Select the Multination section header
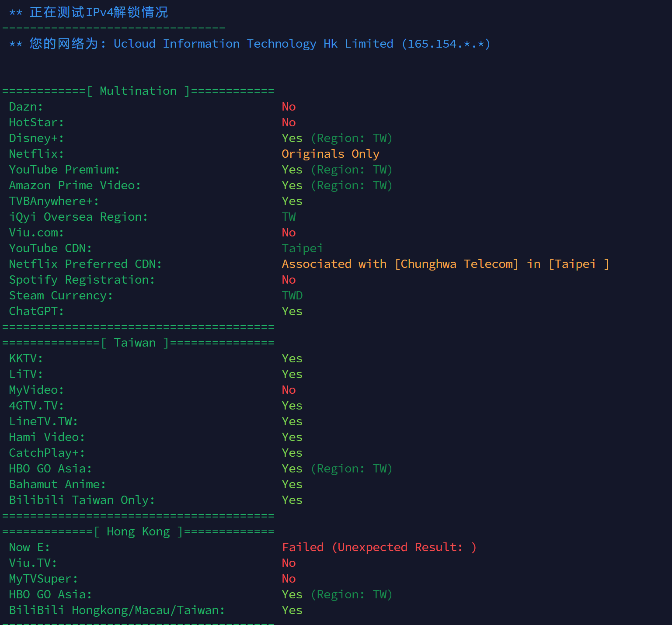Viewport: 672px width, 625px height. coord(138,91)
